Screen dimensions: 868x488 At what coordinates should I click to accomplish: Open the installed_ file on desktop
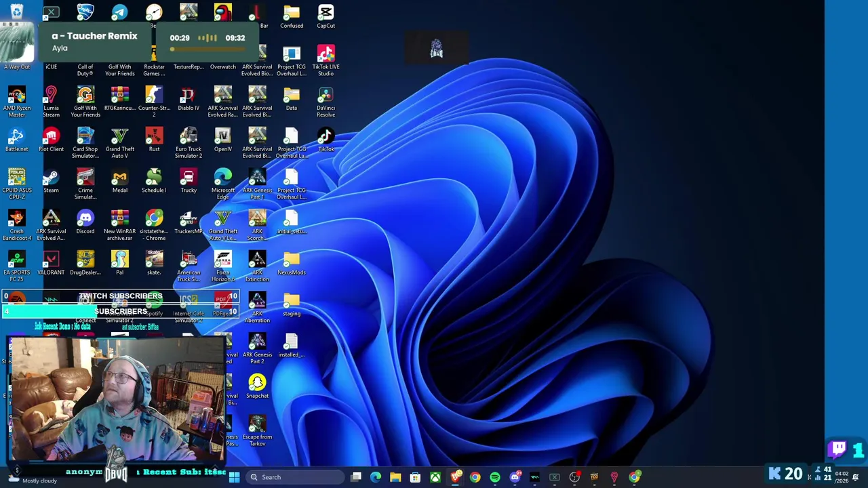coord(292,346)
